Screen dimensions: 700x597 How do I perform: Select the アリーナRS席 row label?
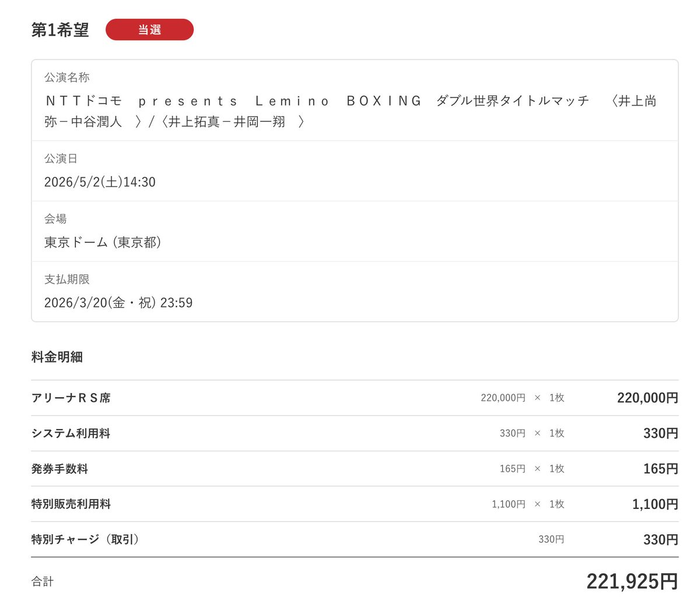click(x=71, y=398)
